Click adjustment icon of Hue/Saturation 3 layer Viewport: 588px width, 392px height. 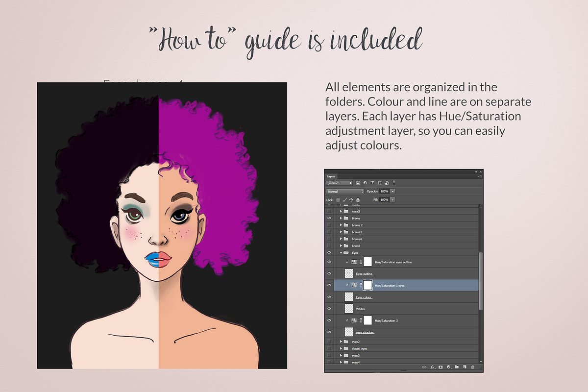pyautogui.click(x=354, y=320)
